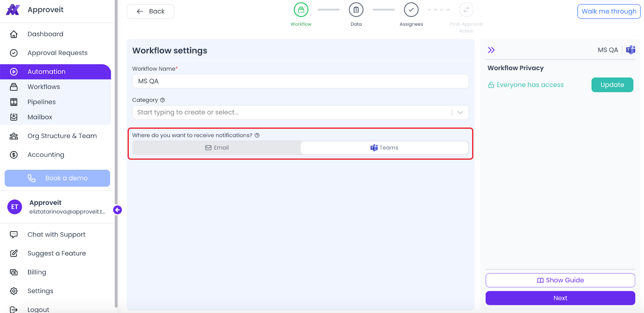Click the Accounting dollar icon
This screenshot has width=644, height=313.
[x=14, y=154]
